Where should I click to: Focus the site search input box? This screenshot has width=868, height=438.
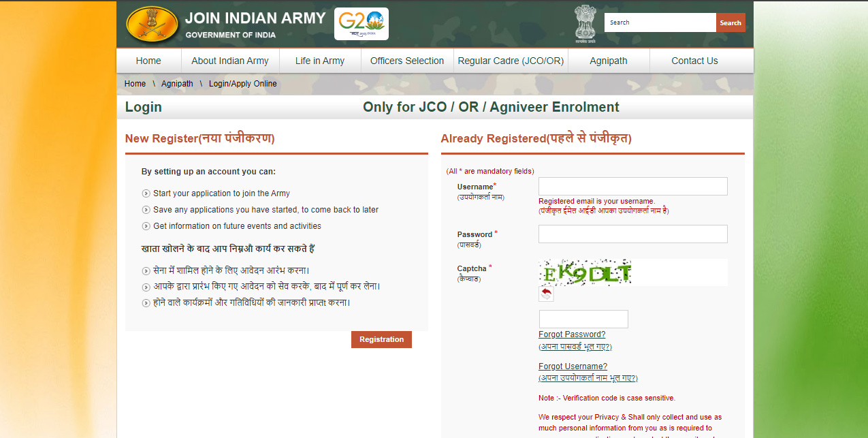[x=660, y=22]
